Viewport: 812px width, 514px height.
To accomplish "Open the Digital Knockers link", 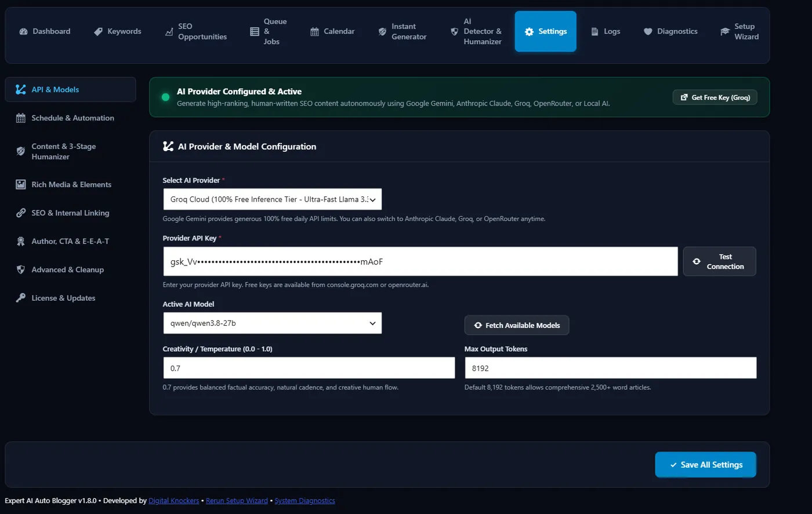I will point(174,501).
